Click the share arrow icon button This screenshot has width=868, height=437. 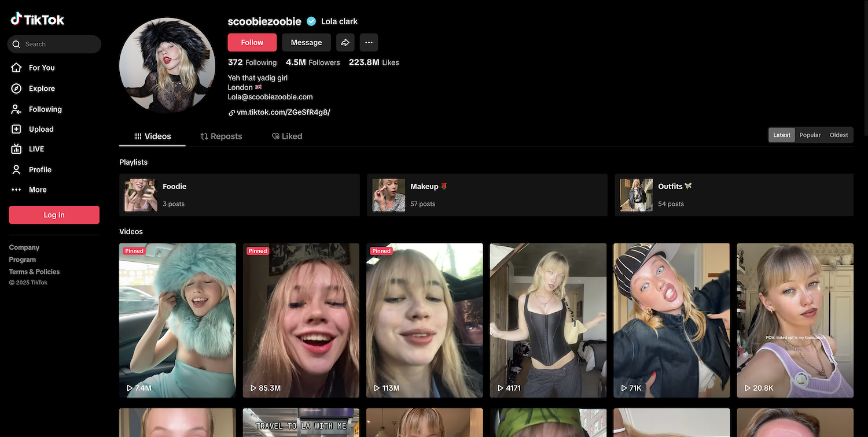point(345,42)
